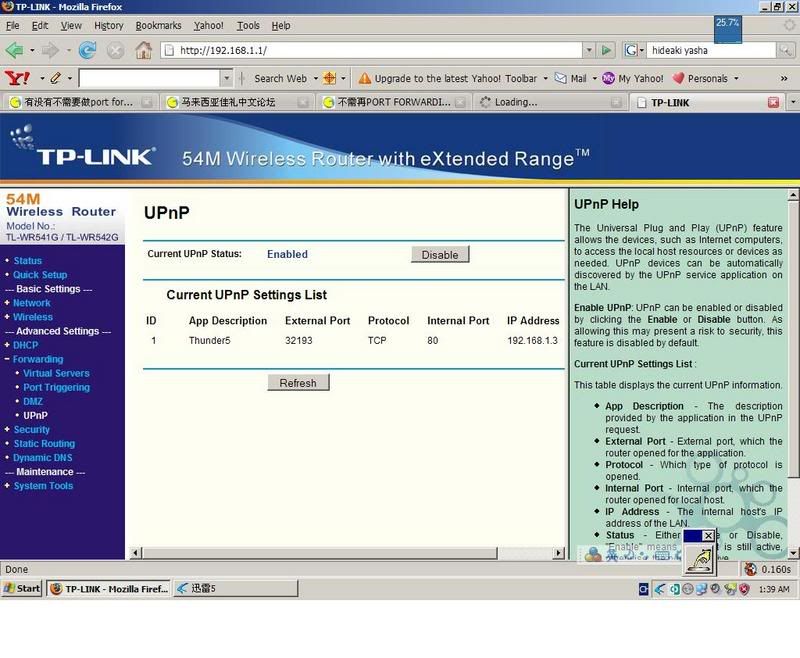This screenshot has height=658, width=800.
Task: Expand Yahoo toolbar overflow chevron
Action: pyautogui.click(x=784, y=79)
